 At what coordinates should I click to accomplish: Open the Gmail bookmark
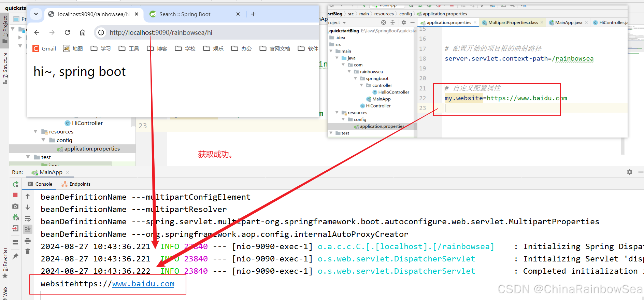[44, 48]
